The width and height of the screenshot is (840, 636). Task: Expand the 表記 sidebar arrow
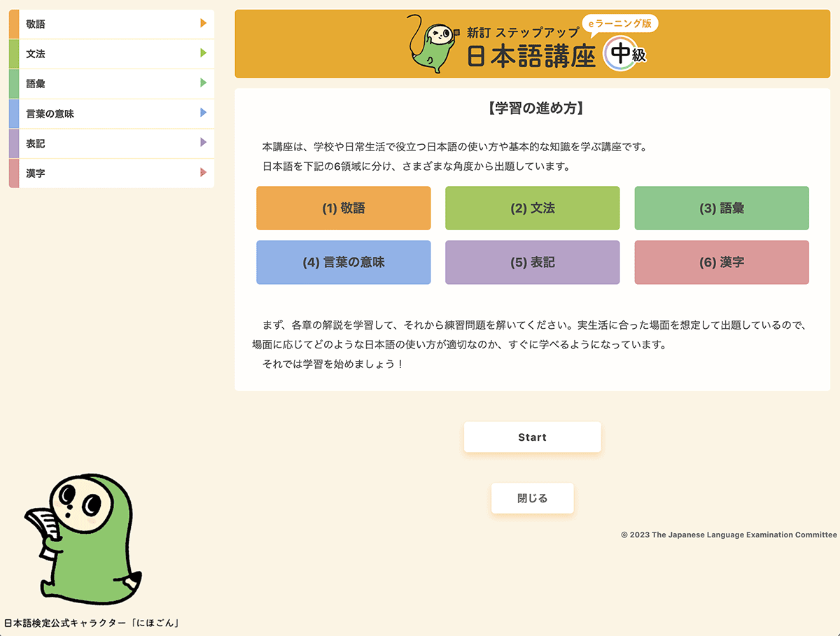tap(203, 143)
